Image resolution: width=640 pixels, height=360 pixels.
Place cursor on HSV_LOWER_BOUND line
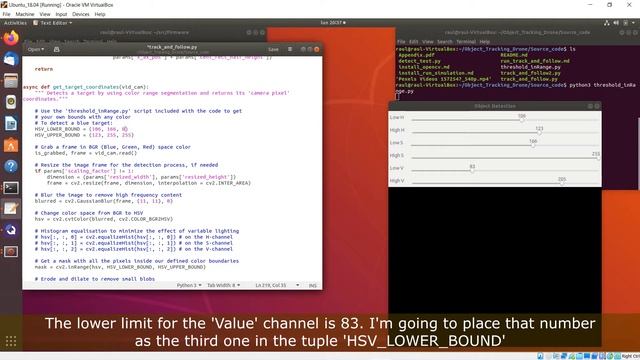click(81, 129)
